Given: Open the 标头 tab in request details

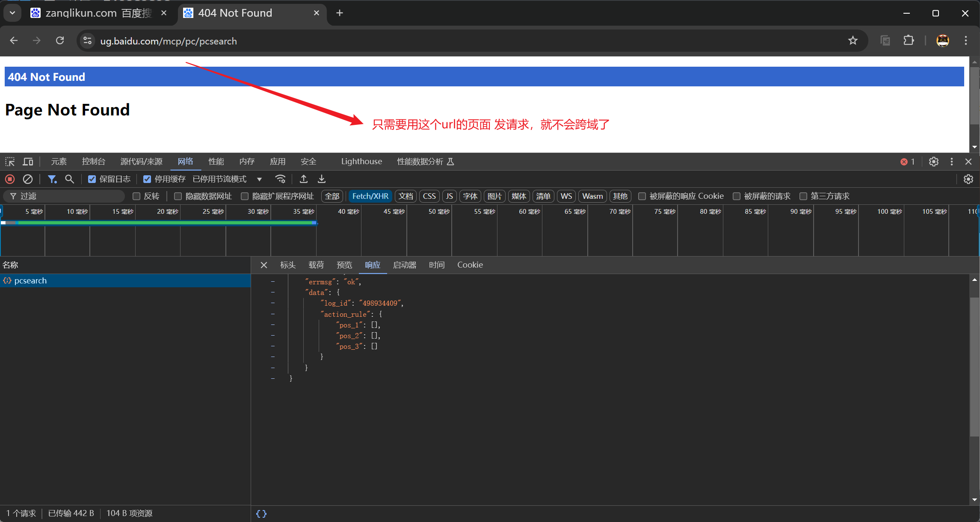Looking at the screenshot, I should click(x=287, y=265).
